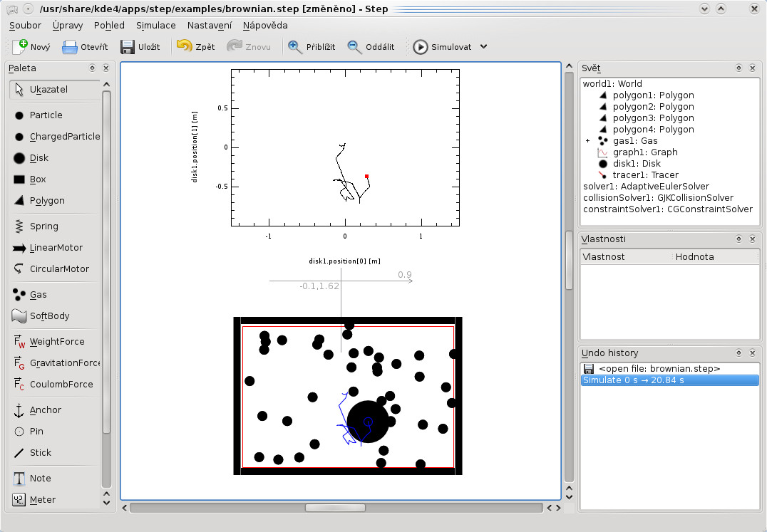
Task: Expand the gas1: Gas tree node
Action: (587, 141)
